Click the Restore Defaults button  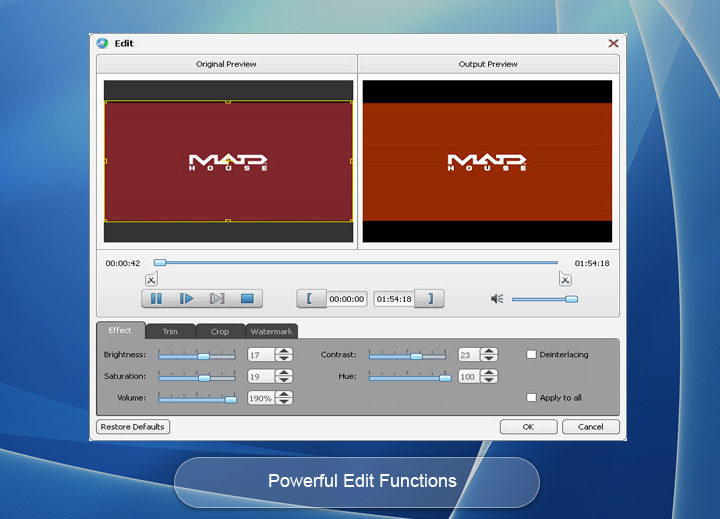(x=133, y=427)
